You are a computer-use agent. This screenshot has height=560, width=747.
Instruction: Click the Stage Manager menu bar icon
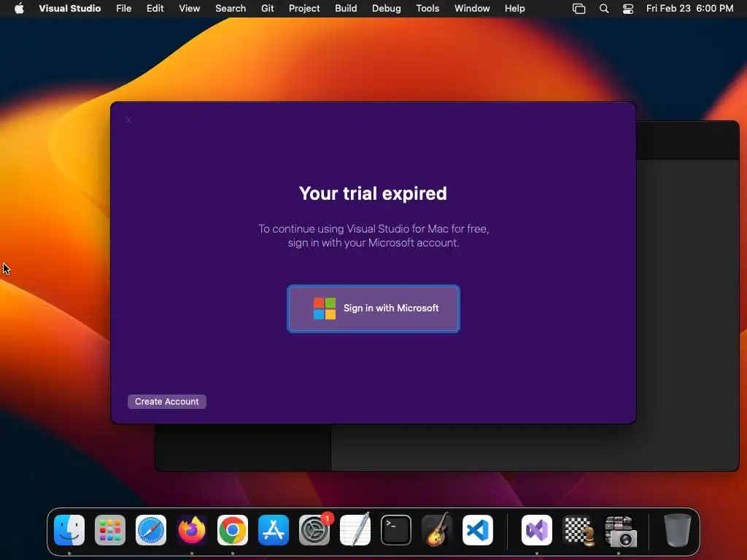pyautogui.click(x=578, y=8)
